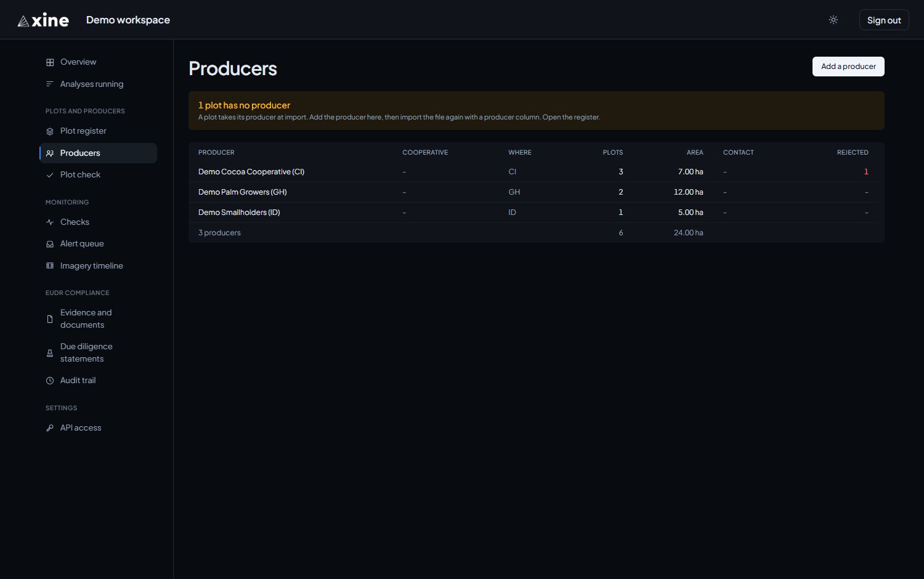
Task: Click the GH location cell
Action: (514, 192)
